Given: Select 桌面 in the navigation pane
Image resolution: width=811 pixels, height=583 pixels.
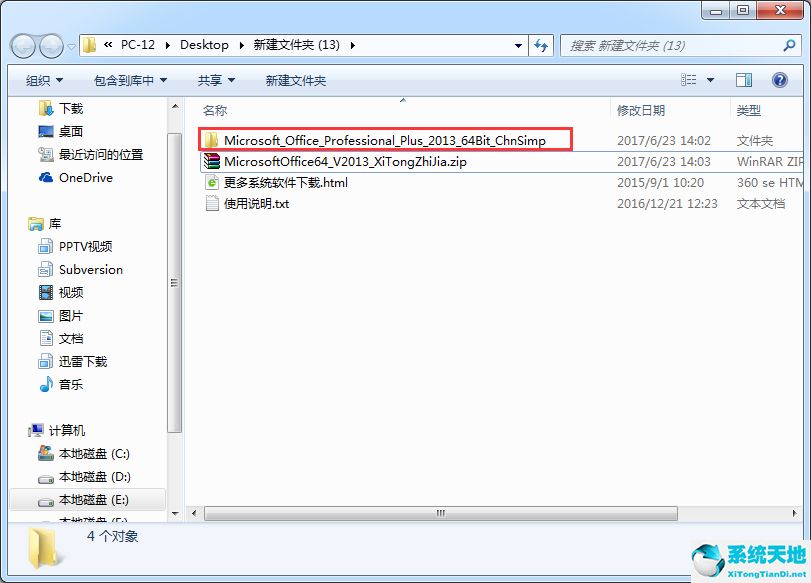Looking at the screenshot, I should (71, 131).
